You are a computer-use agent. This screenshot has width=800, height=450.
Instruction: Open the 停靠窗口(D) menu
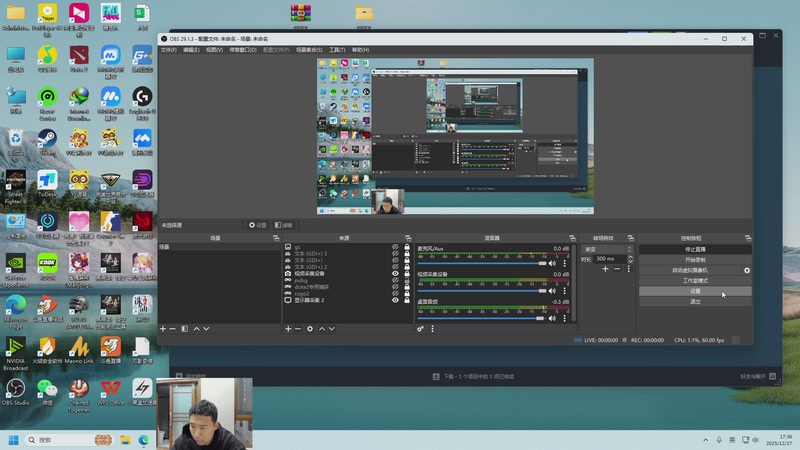tap(243, 50)
